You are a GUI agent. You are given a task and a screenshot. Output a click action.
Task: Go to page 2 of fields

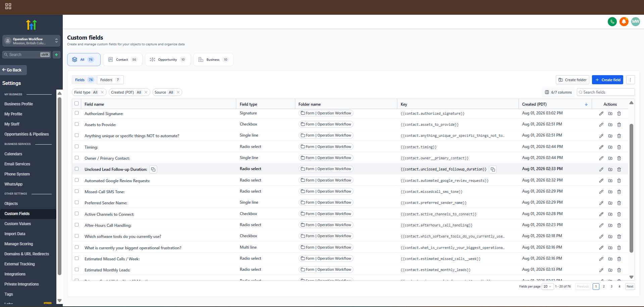604,287
